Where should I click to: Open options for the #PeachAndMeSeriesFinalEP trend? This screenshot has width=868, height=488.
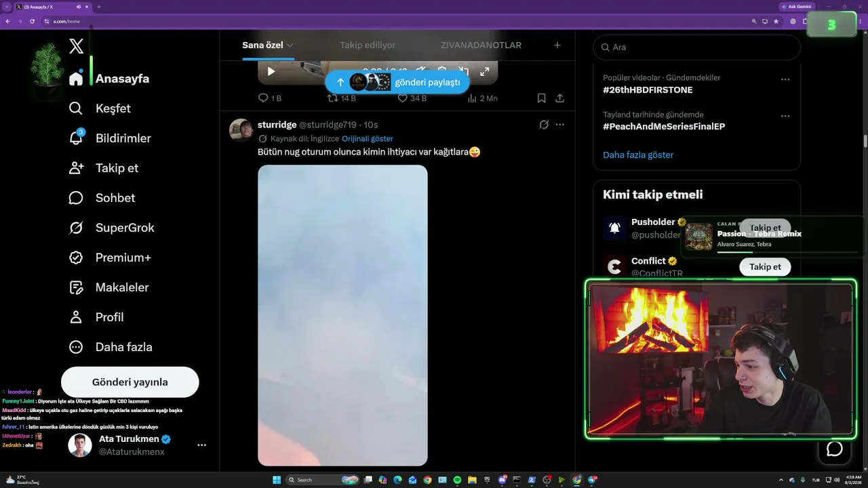click(785, 116)
